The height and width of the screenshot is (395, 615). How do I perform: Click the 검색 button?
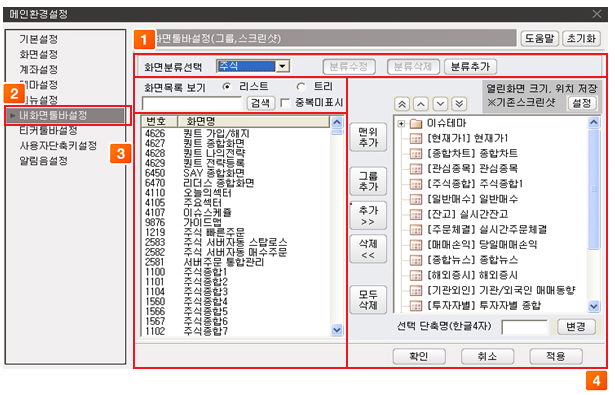click(x=260, y=103)
